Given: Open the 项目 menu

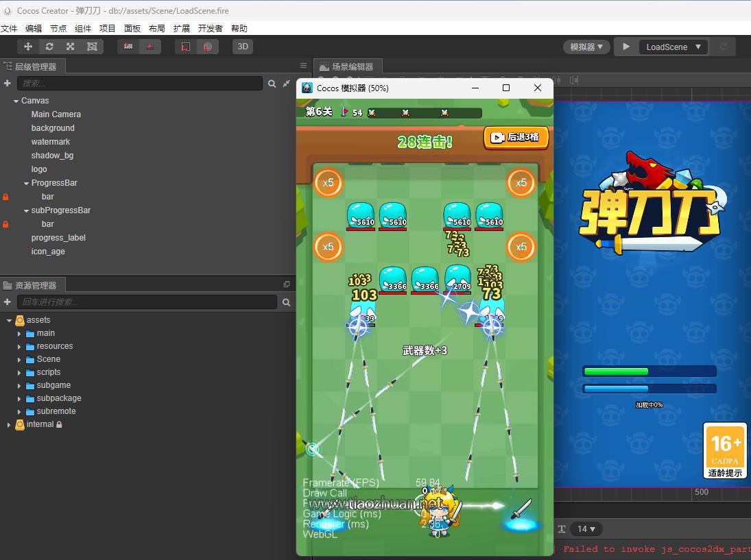Looking at the screenshot, I should pos(107,28).
